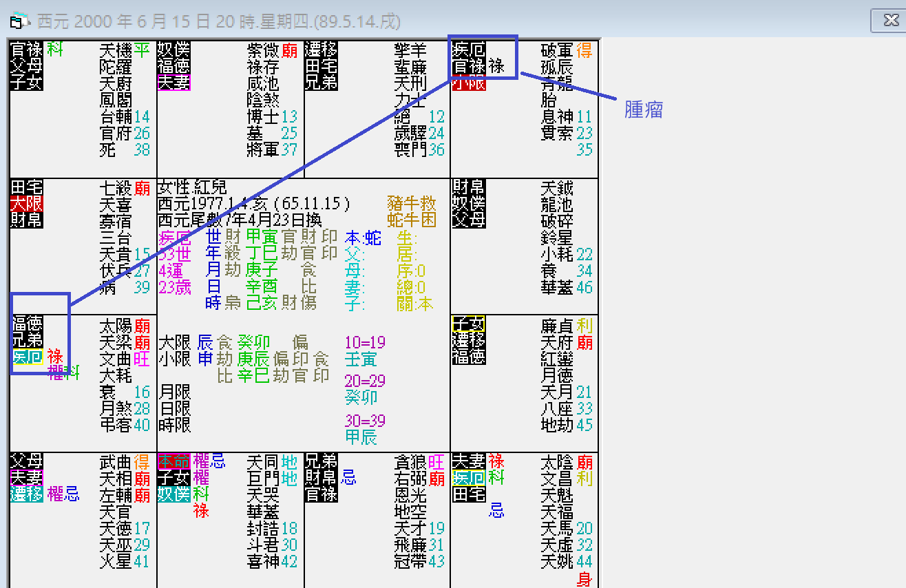Screen dimensions: 906x588
Task: Click the entry "斗君"
Action: (264, 545)
